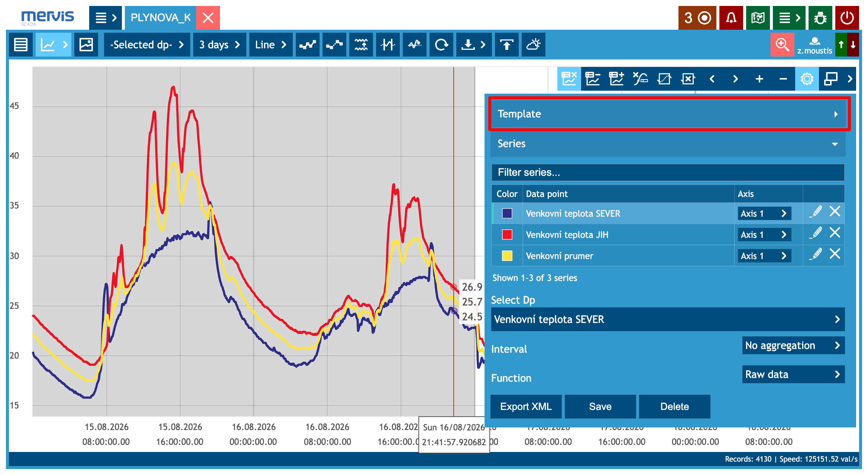Open the No aggregation interval dropdown
The height and width of the screenshot is (475, 868).
[793, 345]
